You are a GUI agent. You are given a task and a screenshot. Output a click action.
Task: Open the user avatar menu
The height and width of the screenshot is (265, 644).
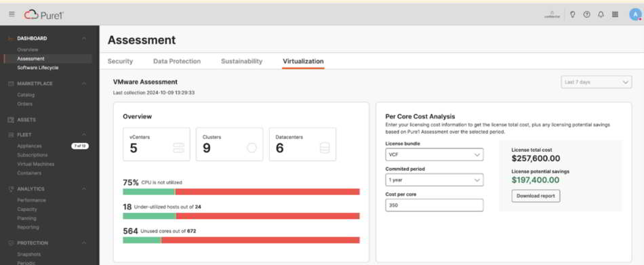point(635,14)
